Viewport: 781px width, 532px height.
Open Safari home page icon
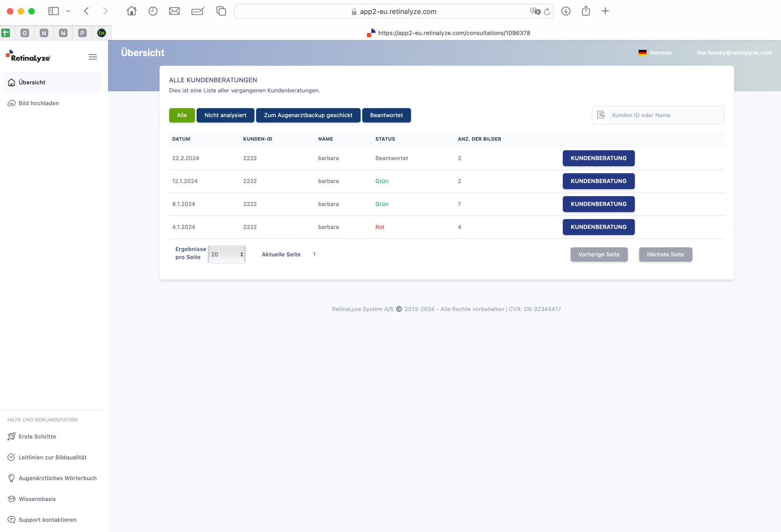pos(131,11)
